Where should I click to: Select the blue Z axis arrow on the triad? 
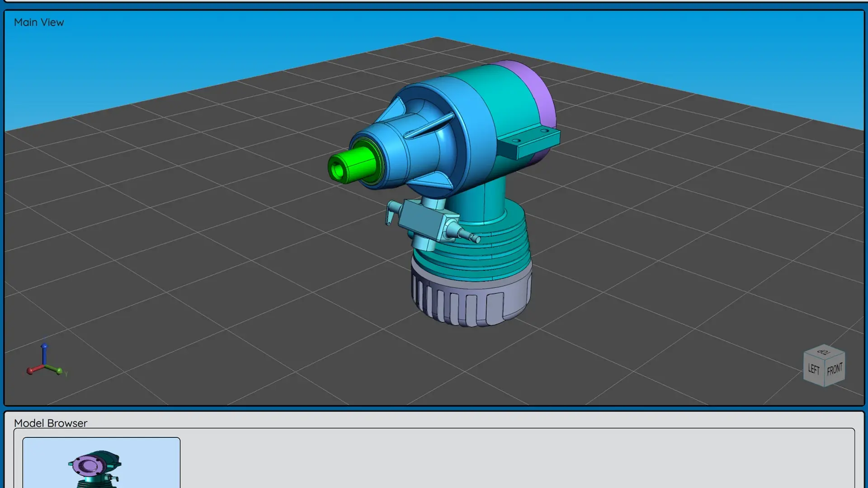44,346
